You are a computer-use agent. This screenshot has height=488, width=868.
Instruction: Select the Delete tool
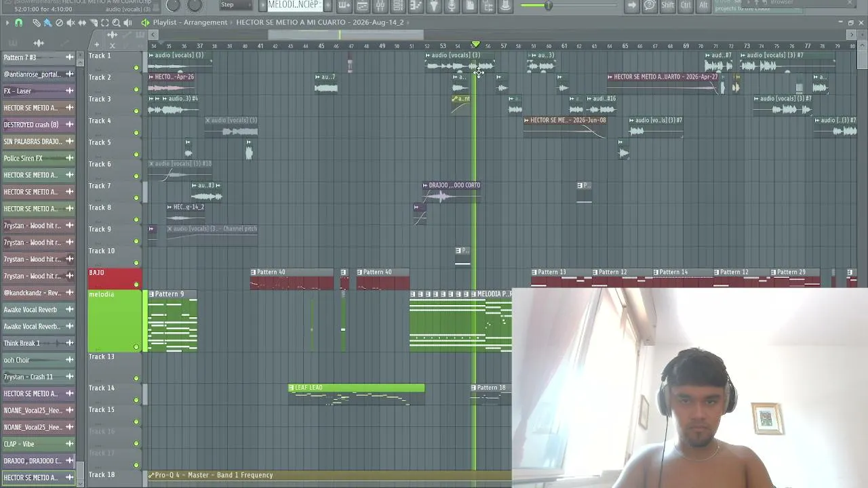[59, 22]
